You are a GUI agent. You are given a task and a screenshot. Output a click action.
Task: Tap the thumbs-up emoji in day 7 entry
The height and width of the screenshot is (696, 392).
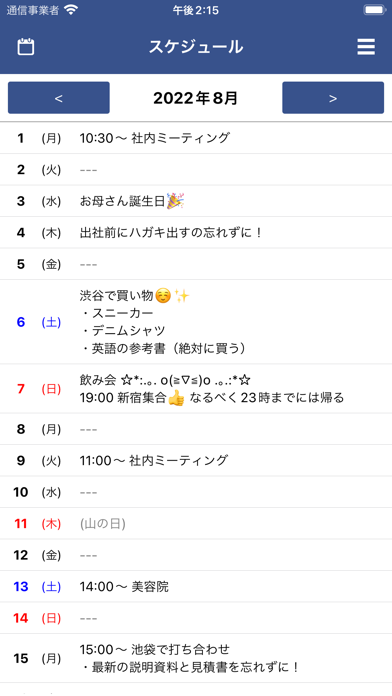pyautogui.click(x=176, y=398)
